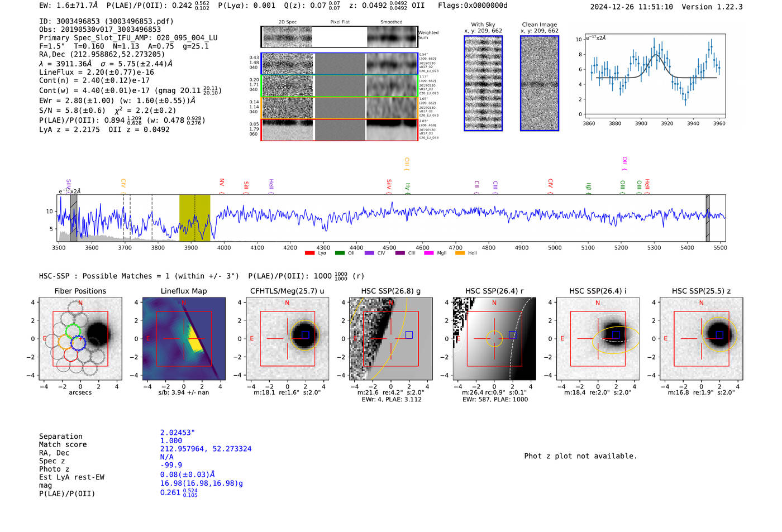Click the Pixel Flat column header
782x532 pixels.
(340, 22)
